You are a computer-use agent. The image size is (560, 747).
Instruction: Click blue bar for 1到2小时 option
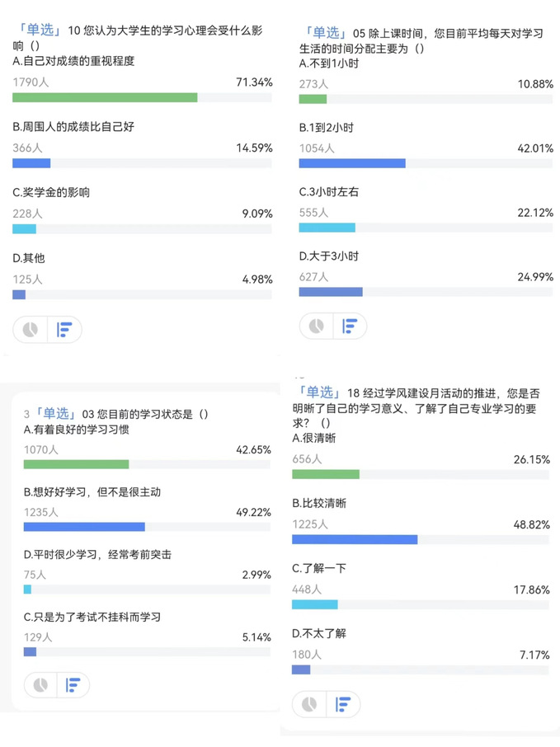(x=352, y=163)
